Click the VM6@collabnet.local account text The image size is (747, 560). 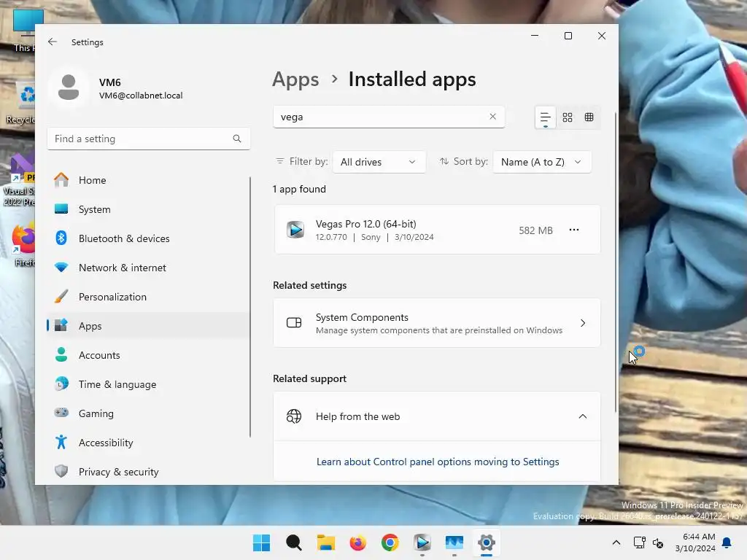click(x=141, y=96)
